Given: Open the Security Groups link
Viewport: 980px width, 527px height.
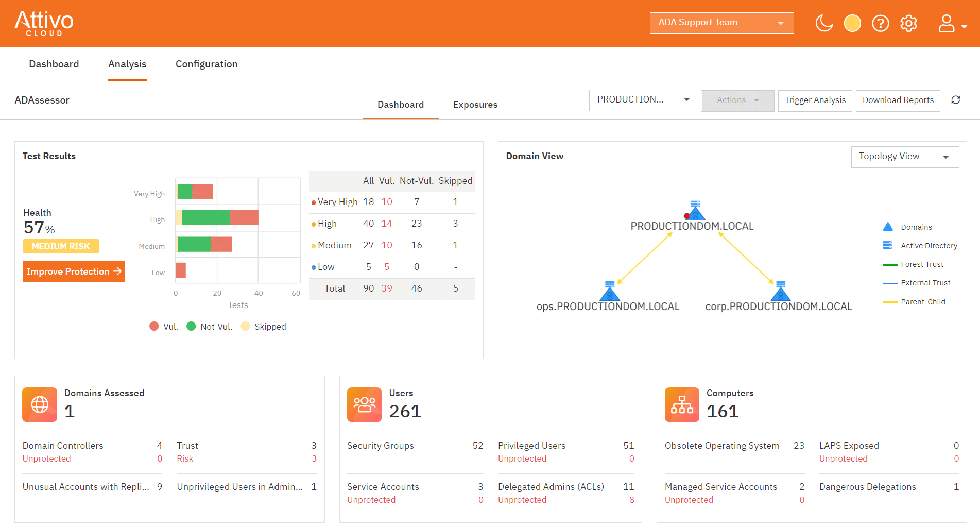Looking at the screenshot, I should click(381, 446).
